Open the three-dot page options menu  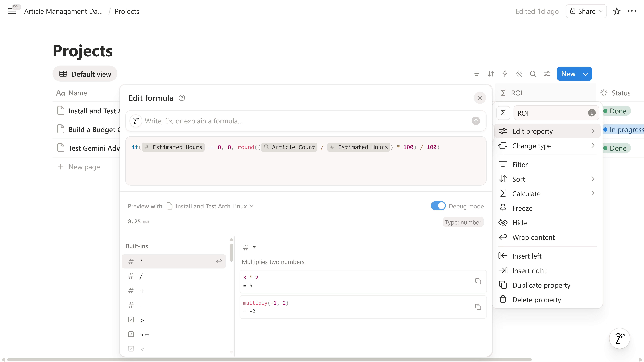pyautogui.click(x=632, y=11)
